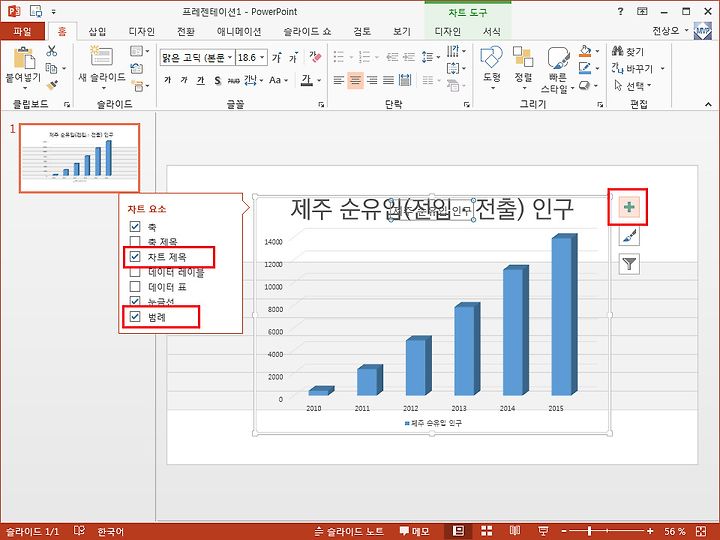Enable the 데이터 레이블 checkbox

coord(135,271)
